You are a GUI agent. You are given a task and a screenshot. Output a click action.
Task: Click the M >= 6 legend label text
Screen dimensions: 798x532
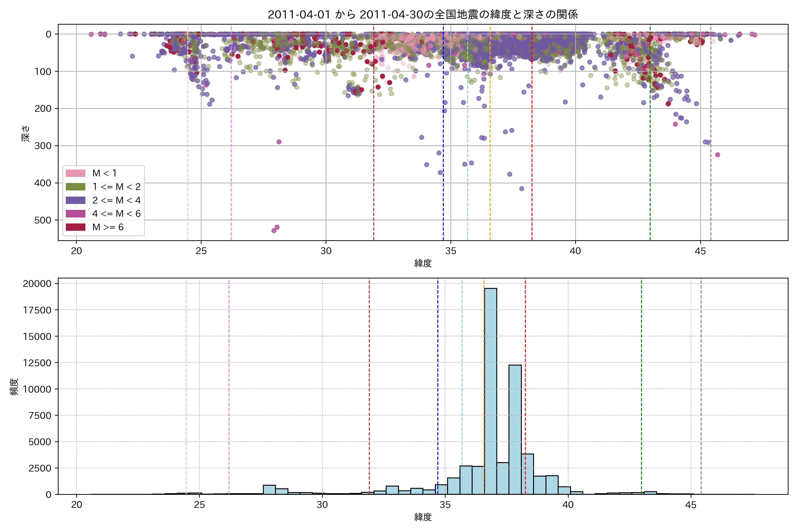[108, 227]
